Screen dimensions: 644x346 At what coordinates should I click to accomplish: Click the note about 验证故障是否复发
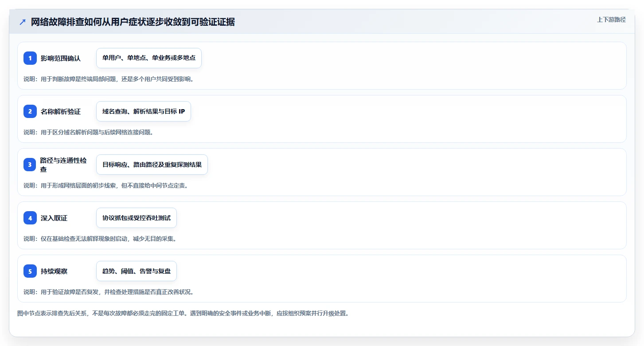coord(109,292)
